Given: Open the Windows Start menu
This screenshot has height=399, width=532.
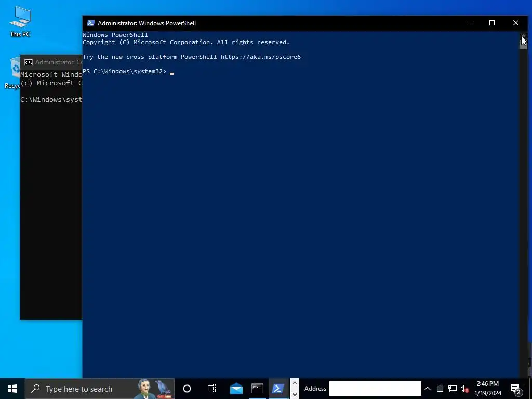Looking at the screenshot, I should click(x=12, y=389).
